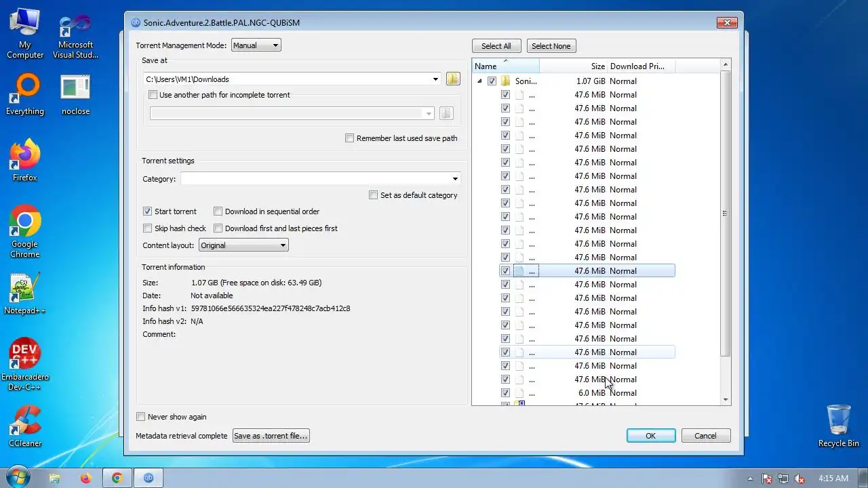Uncheck the Soni... root folder checkbox

click(492, 81)
